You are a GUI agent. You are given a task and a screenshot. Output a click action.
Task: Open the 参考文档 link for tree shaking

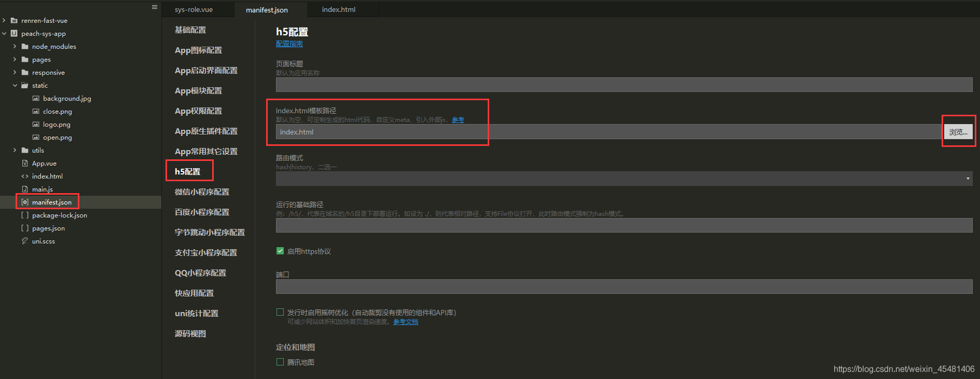406,322
